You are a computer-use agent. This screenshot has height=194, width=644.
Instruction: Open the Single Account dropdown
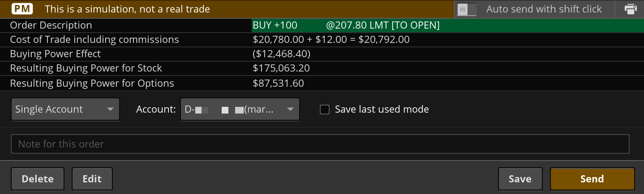(65, 110)
